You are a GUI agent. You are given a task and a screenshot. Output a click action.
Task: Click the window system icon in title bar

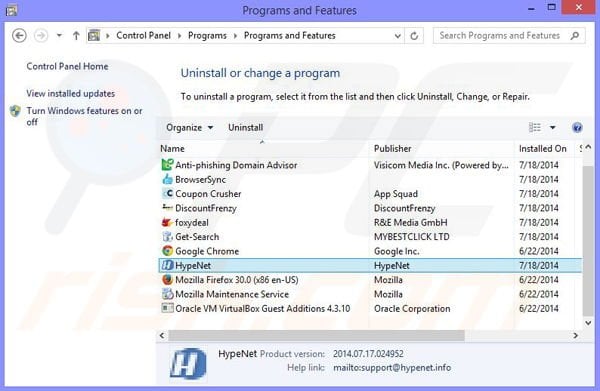click(x=11, y=10)
